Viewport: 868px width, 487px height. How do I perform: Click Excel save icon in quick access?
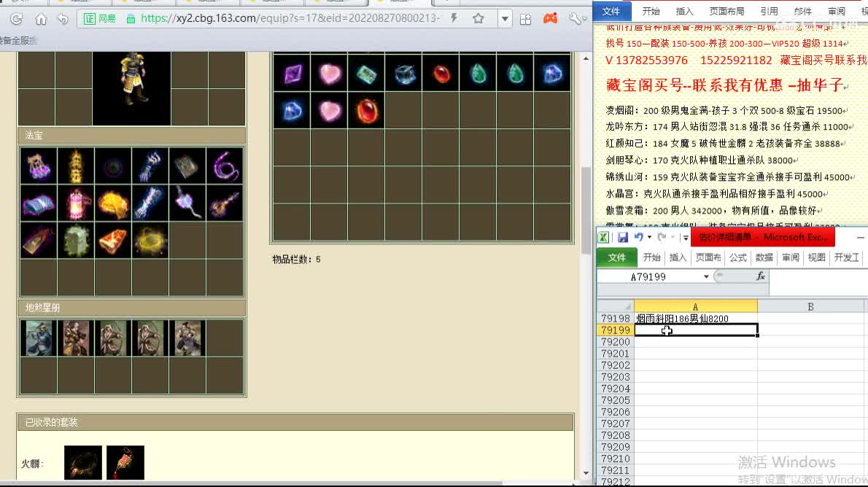click(x=623, y=238)
